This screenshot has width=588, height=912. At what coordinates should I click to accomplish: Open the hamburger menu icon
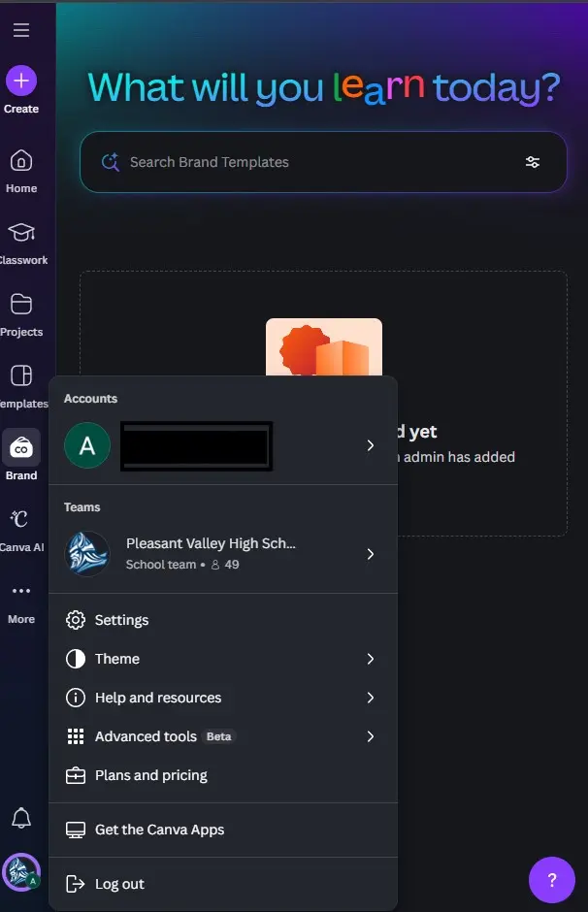pyautogui.click(x=21, y=30)
